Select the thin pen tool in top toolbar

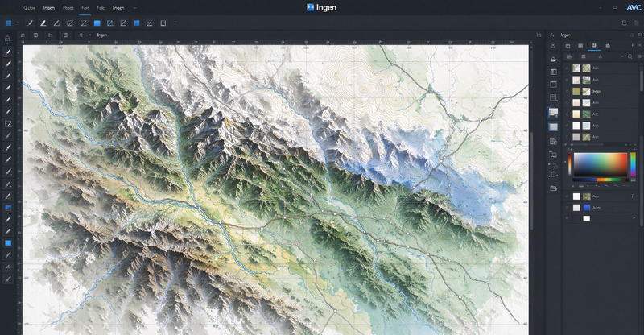point(30,23)
